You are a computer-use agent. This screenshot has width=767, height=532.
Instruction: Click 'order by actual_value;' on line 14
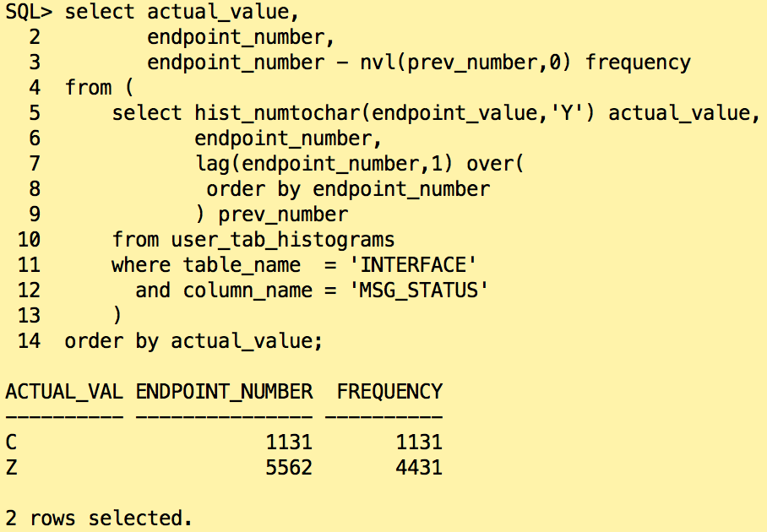[x=193, y=341]
